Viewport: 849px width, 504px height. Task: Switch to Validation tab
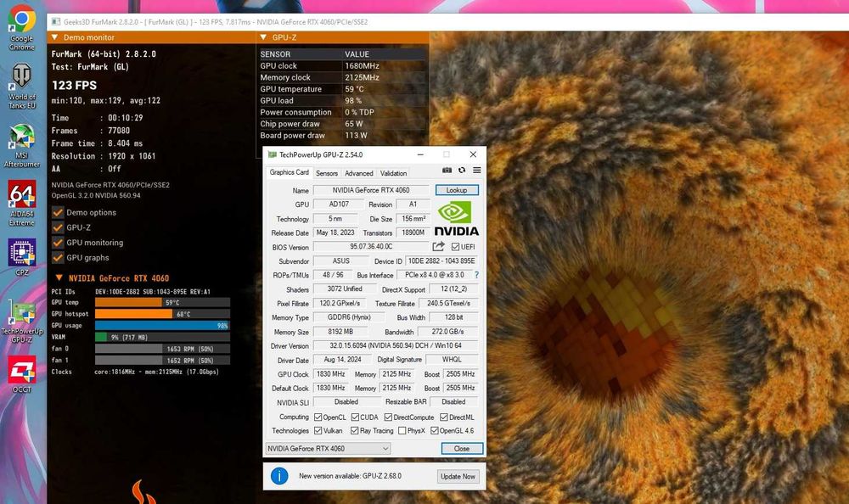pos(393,173)
